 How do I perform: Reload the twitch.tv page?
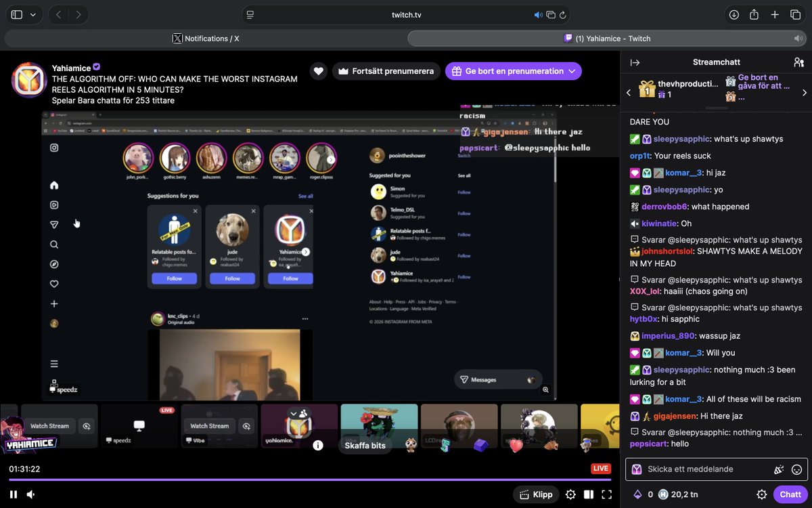coord(562,15)
